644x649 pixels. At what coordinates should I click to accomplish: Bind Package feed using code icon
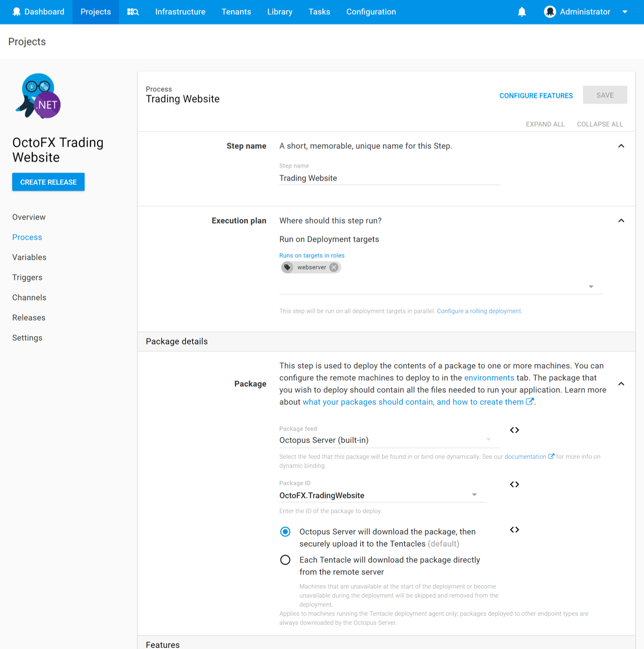coord(514,430)
